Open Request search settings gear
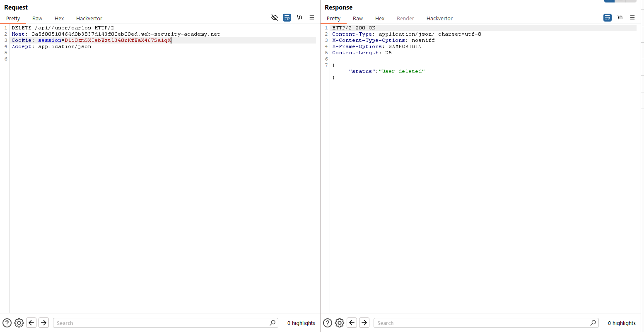The width and height of the screenshot is (644, 332). click(x=19, y=323)
